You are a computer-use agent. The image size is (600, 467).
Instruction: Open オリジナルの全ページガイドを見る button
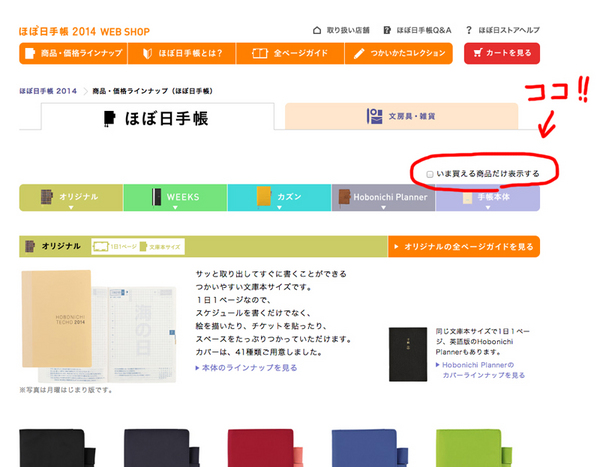tap(463, 246)
